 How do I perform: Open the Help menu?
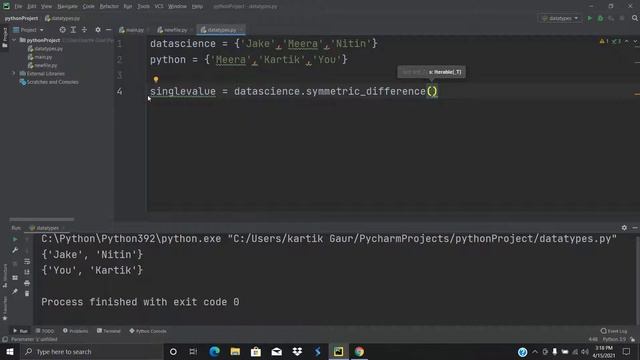click(197, 7)
